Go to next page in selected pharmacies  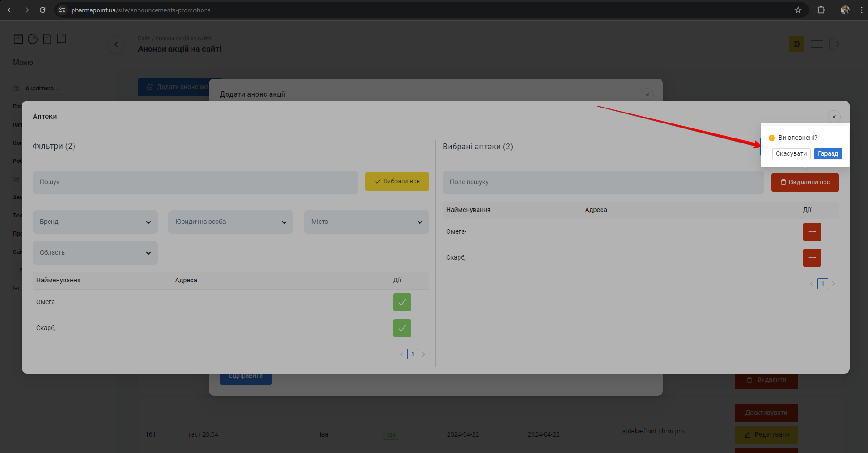(833, 284)
